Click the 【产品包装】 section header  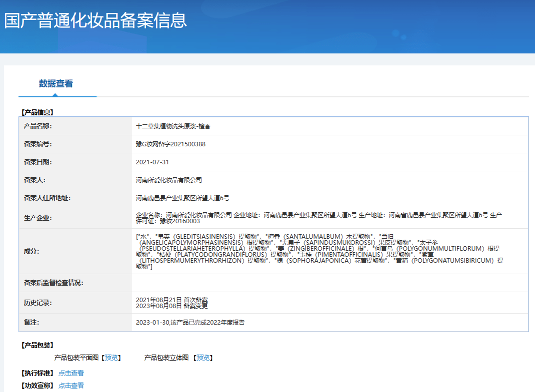point(37,345)
